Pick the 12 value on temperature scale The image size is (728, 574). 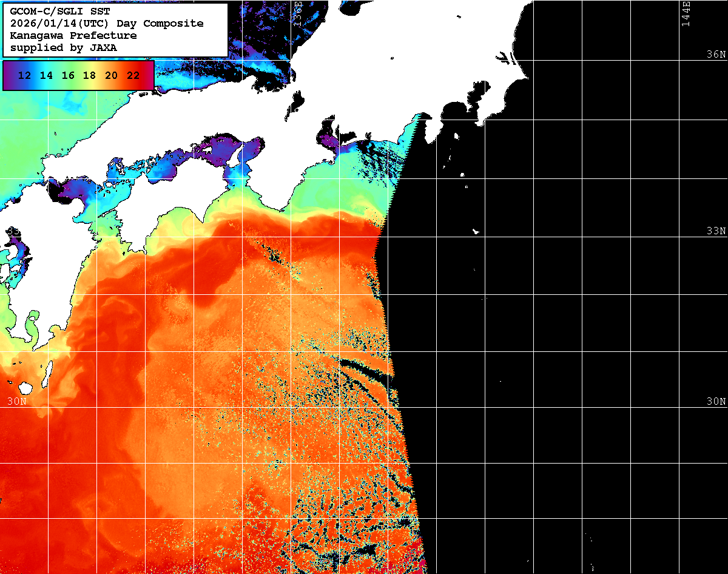coord(25,76)
